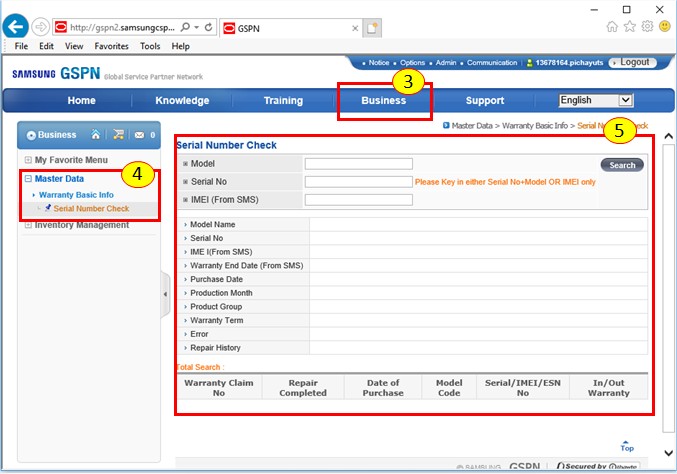Open the address bar dropdown arrow
677x474 pixels.
(196, 27)
